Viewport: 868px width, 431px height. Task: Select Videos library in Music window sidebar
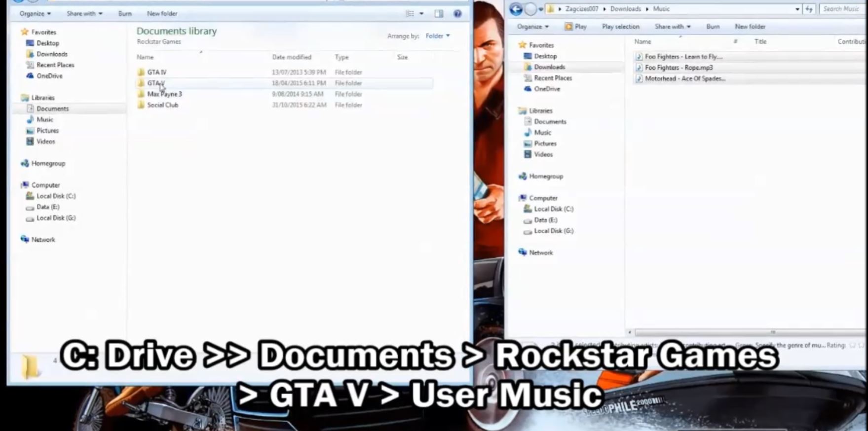538,154
